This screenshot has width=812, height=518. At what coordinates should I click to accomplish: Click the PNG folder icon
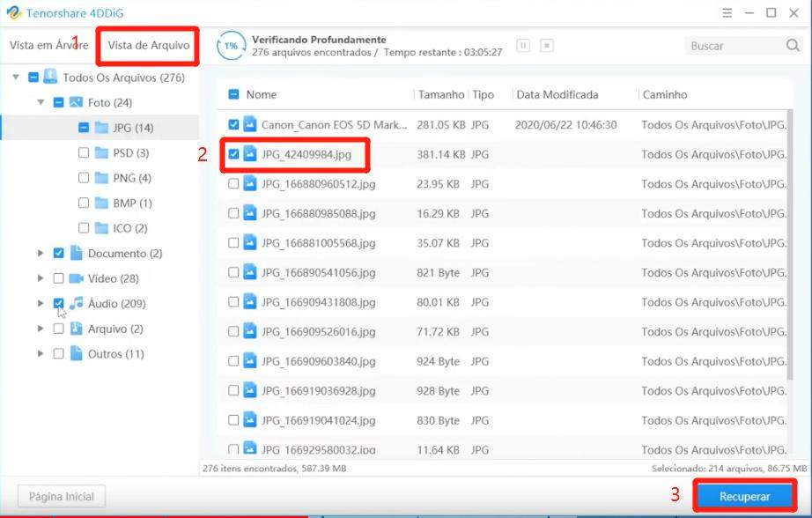[101, 178]
